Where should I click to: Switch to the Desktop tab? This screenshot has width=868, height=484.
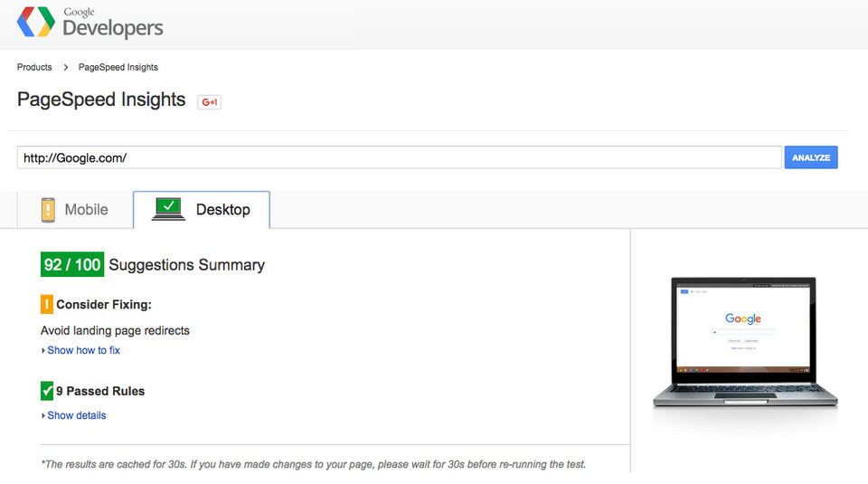(202, 210)
